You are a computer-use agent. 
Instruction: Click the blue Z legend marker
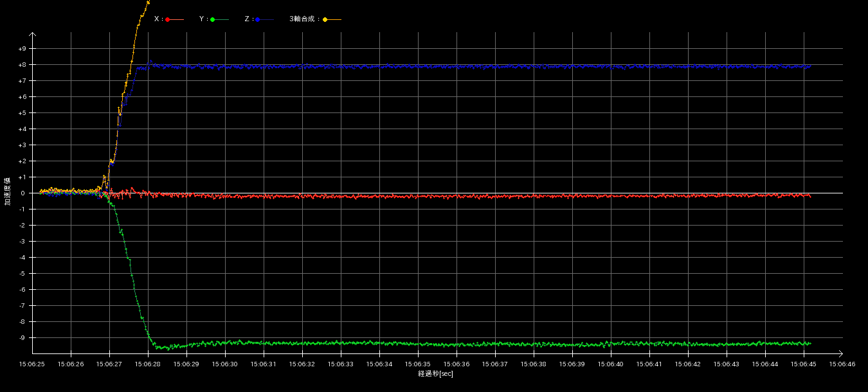[258, 20]
